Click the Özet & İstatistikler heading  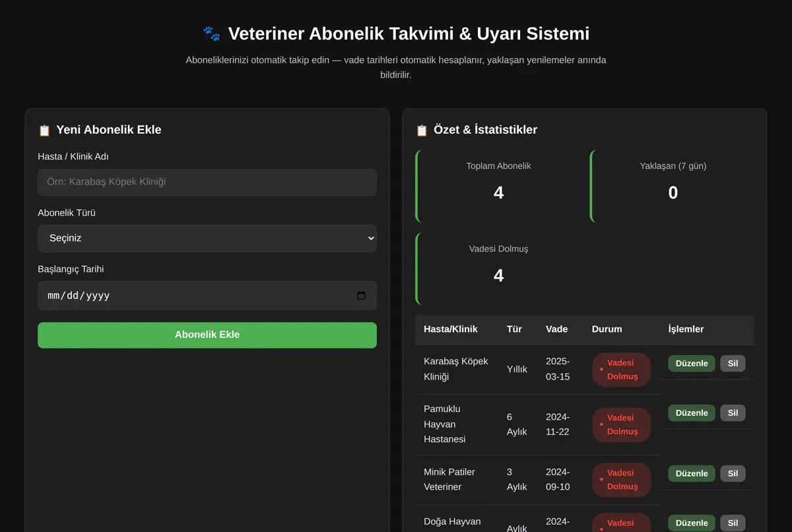click(x=486, y=130)
